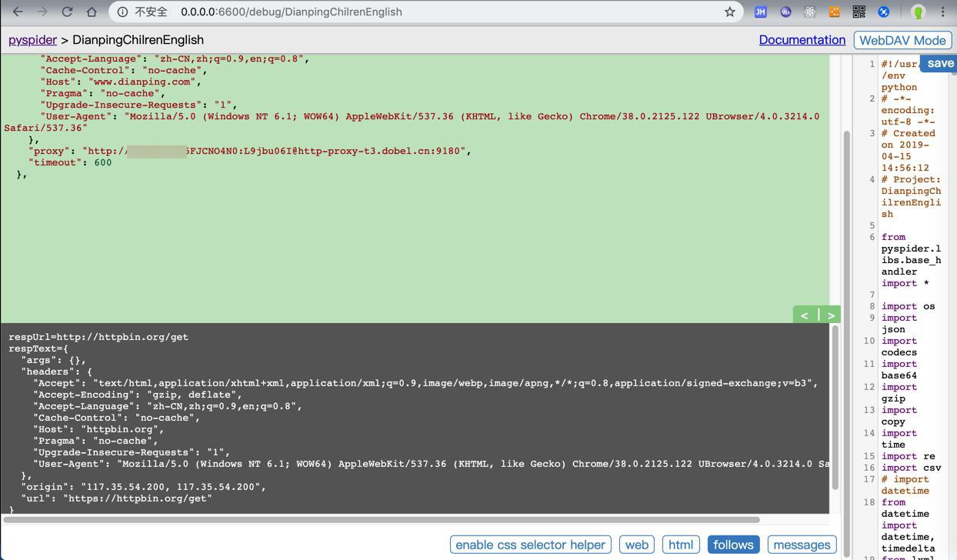The width and height of the screenshot is (957, 560).
Task: Click the DianpingChilrenEnglish project title
Action: (x=138, y=39)
